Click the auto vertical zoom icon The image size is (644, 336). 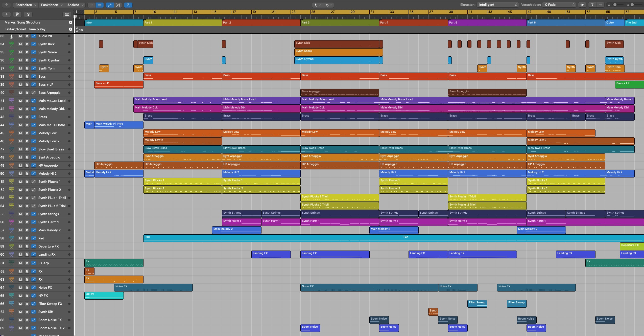pyautogui.click(x=592, y=5)
